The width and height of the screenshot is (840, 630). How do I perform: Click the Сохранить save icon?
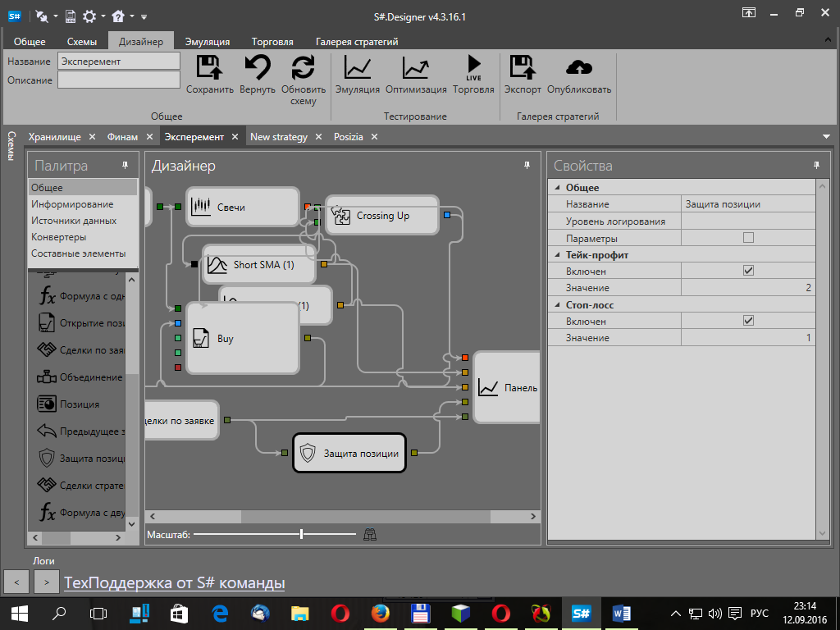click(x=209, y=69)
